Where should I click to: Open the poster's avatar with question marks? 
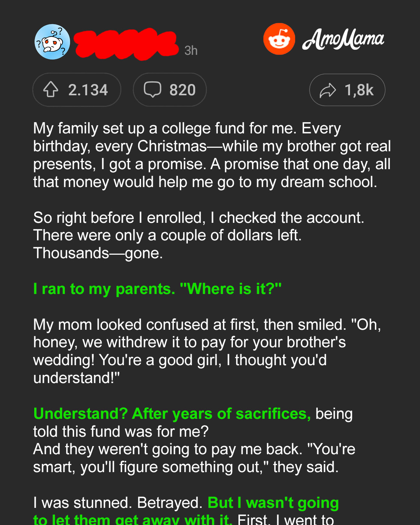pyautogui.click(x=52, y=42)
